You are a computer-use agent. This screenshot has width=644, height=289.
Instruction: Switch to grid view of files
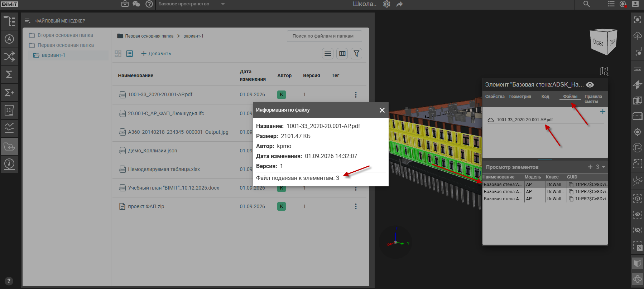pyautogui.click(x=118, y=54)
